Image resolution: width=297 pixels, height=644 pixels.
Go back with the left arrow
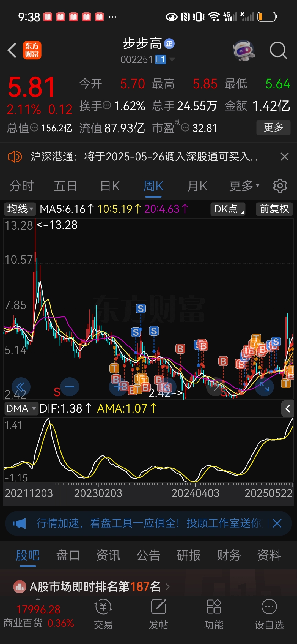[12, 50]
